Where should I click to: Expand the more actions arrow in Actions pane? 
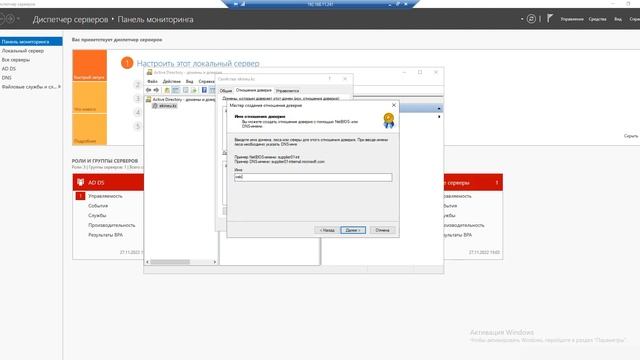(439, 117)
